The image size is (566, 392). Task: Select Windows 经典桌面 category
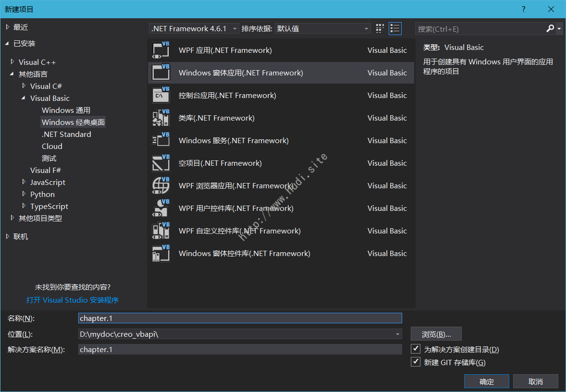point(74,122)
